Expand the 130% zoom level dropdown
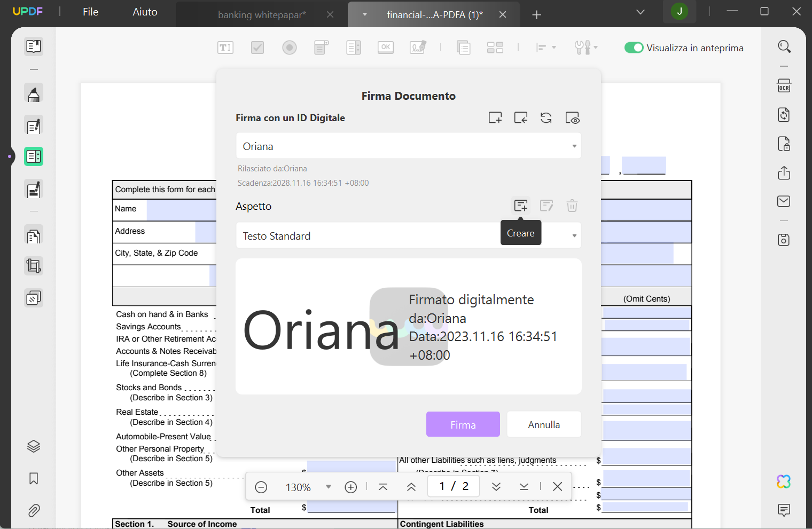This screenshot has height=529, width=812. click(329, 487)
